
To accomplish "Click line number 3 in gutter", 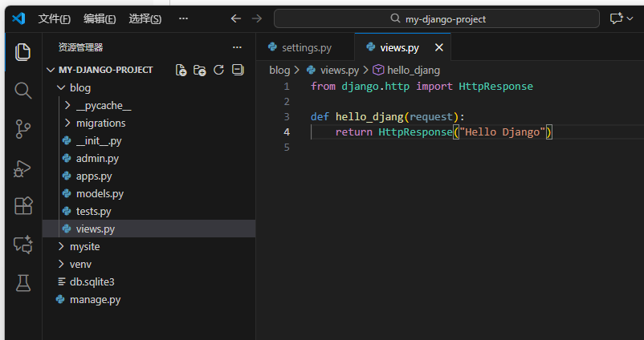I will tap(287, 117).
